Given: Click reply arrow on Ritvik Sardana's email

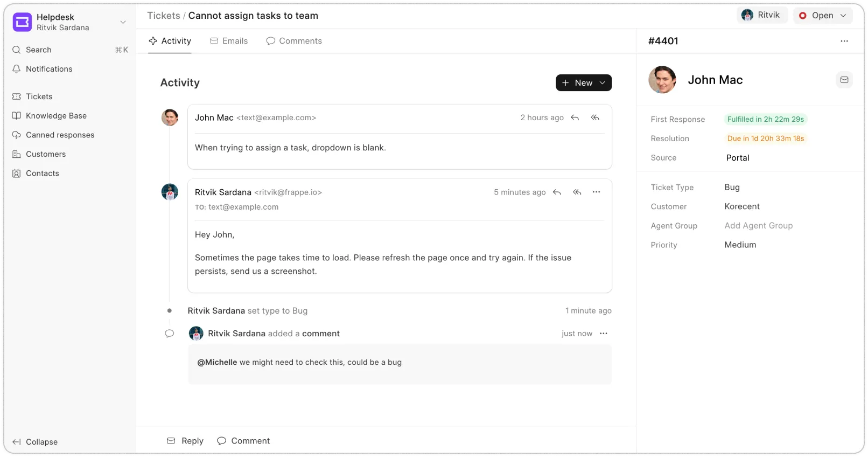Looking at the screenshot, I should (x=557, y=192).
